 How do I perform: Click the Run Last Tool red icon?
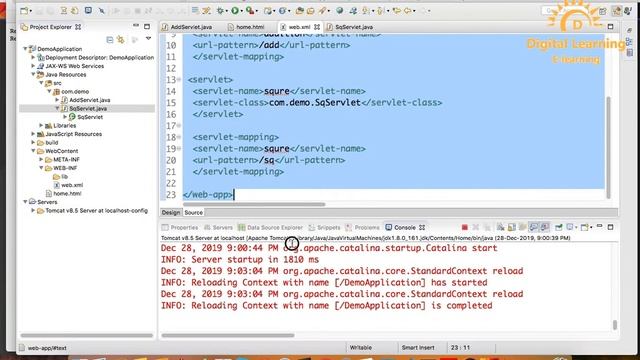click(249, 11)
